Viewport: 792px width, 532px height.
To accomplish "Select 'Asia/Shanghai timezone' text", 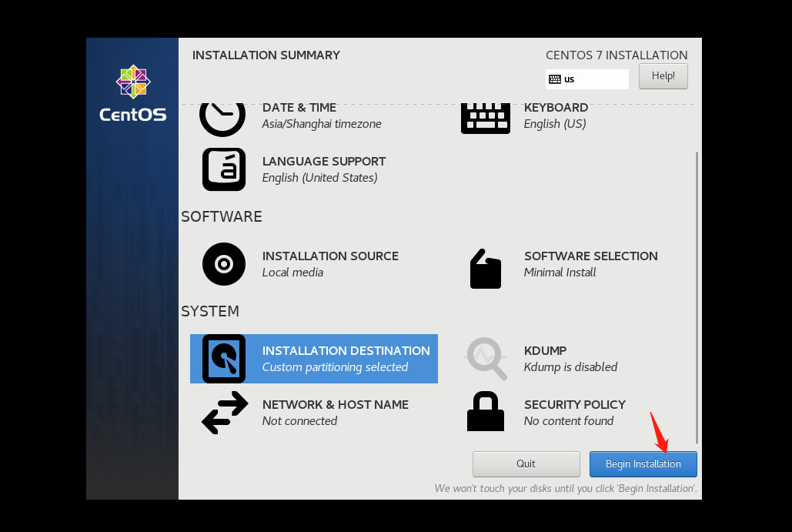I will click(321, 124).
